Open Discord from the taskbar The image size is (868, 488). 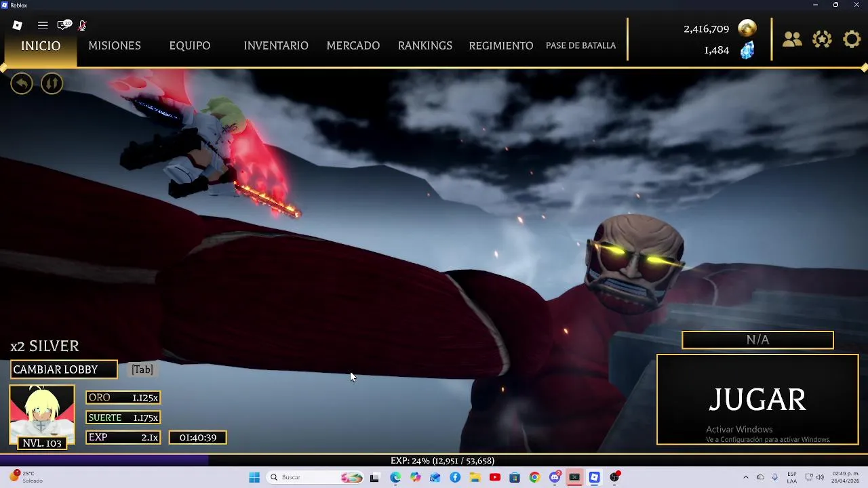[555, 477]
